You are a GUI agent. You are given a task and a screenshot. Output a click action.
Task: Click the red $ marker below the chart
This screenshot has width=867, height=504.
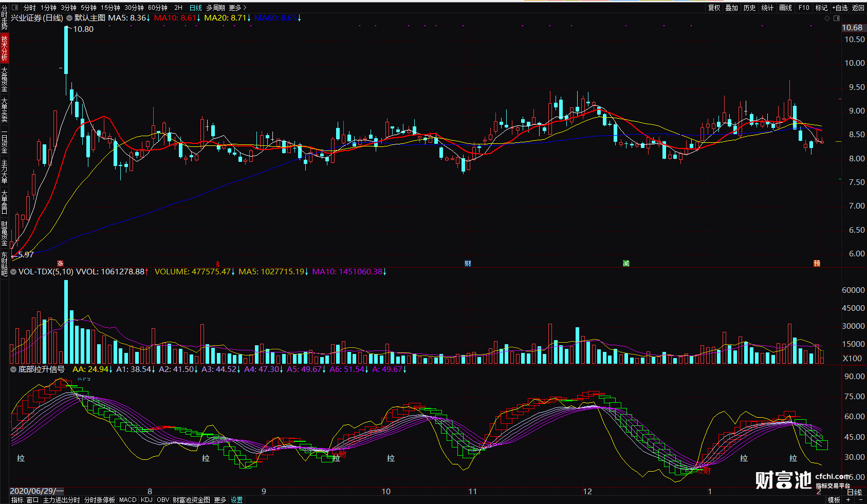218,264
